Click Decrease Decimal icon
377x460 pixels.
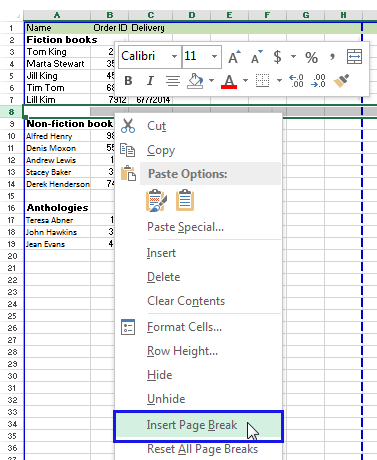click(x=318, y=81)
